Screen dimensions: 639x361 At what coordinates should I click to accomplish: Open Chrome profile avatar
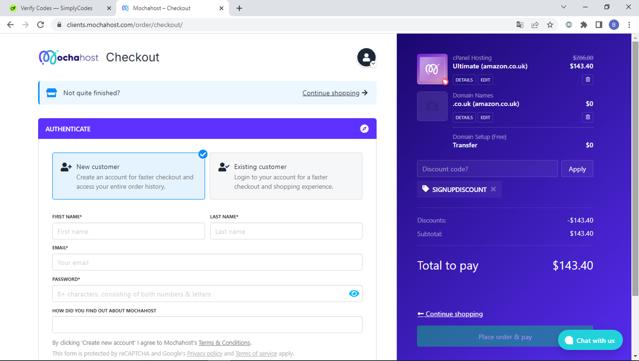coord(614,25)
